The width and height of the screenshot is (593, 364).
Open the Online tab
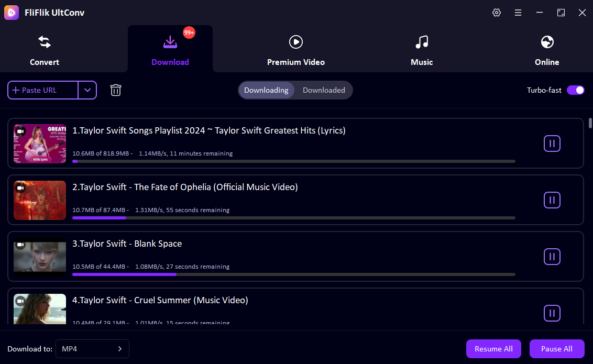coord(547,50)
